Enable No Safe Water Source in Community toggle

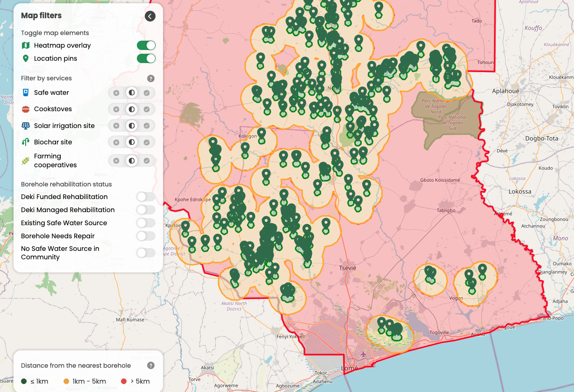(146, 253)
